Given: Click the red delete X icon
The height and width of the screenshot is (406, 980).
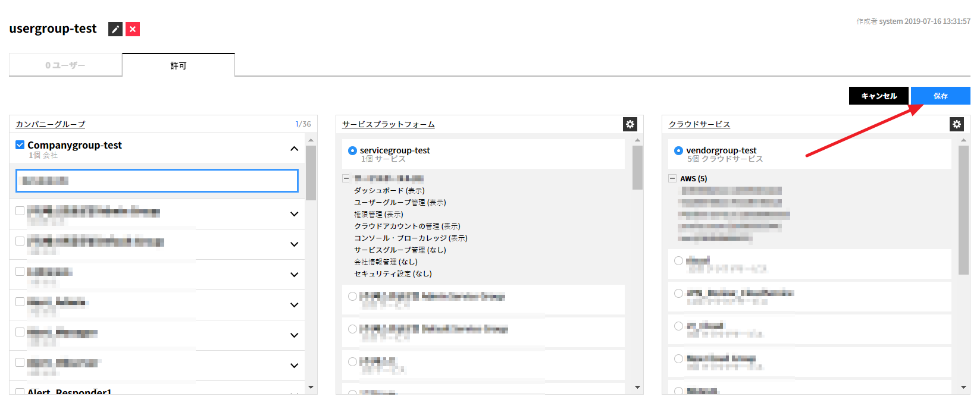Looking at the screenshot, I should click(133, 29).
